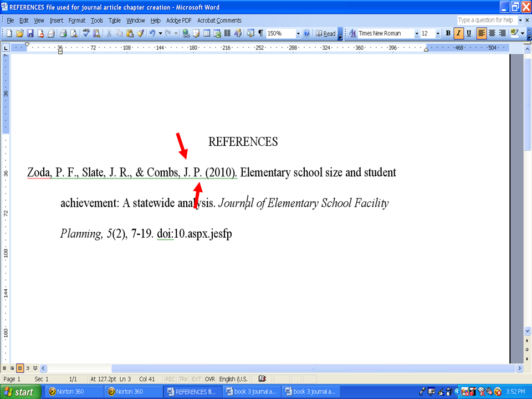Expand the highlight color dropdown arrow
Image resolution: width=532 pixels, height=399 pixels.
click(x=523, y=33)
